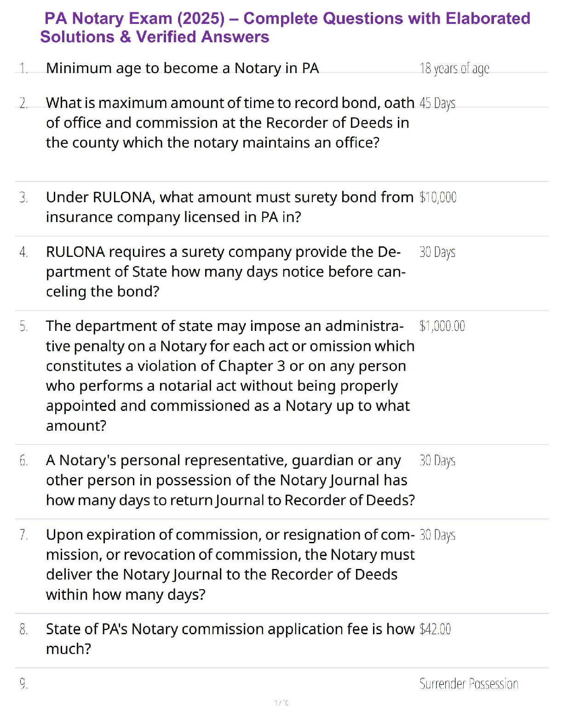This screenshot has width=563, height=728.
Task: Click the personal representative Journal return question
Action: point(229,480)
